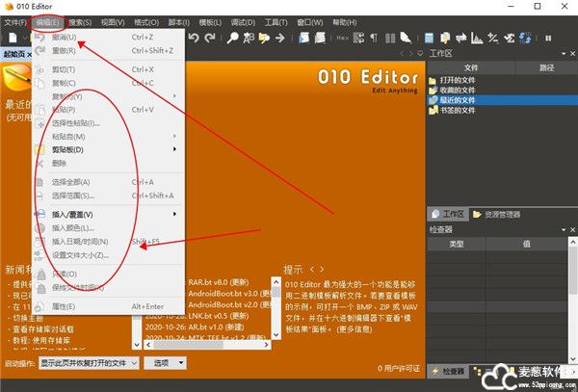Screen dimensions: 578x392
Task: Open the Checksum sigma tool icon
Action: [509, 38]
